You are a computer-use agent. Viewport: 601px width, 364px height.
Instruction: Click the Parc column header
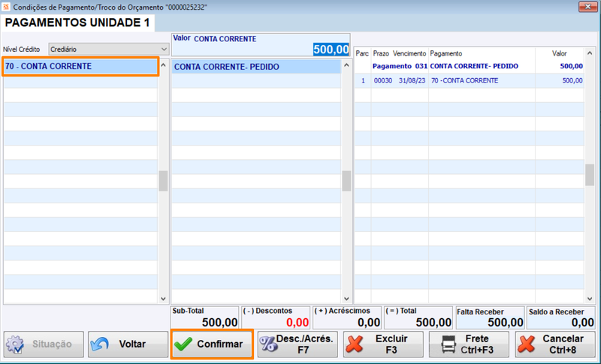click(x=362, y=53)
